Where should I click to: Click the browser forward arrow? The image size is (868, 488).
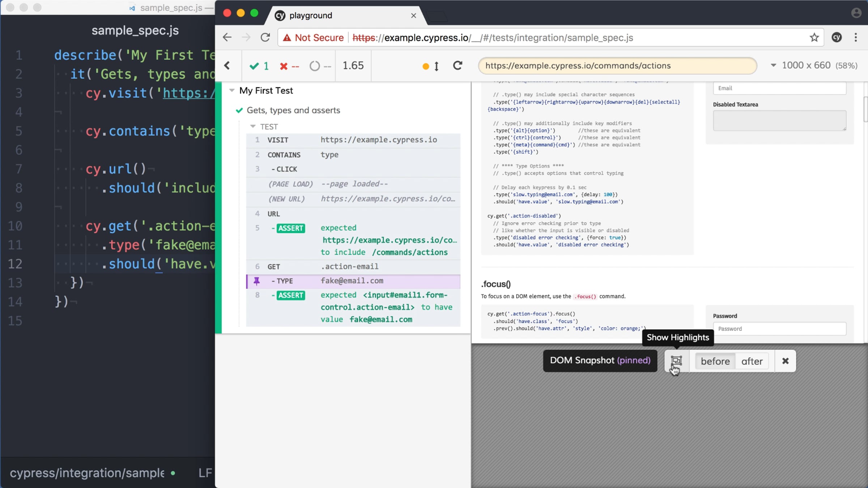(246, 37)
